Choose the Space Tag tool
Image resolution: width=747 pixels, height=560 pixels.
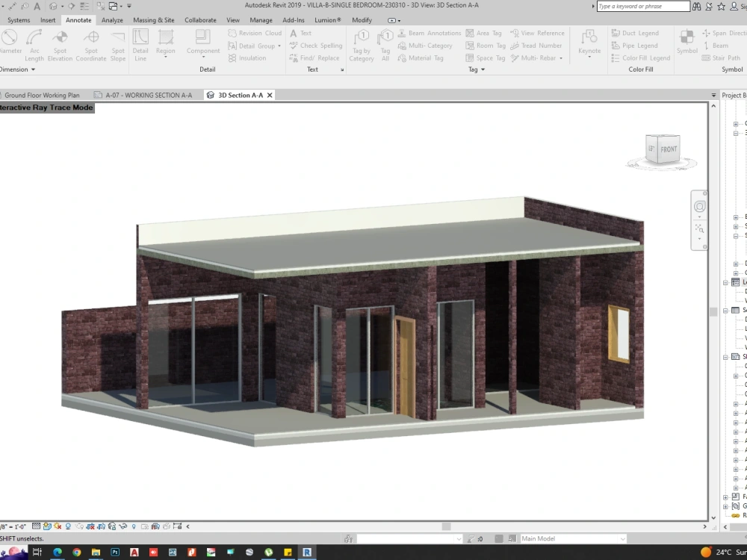coord(485,58)
